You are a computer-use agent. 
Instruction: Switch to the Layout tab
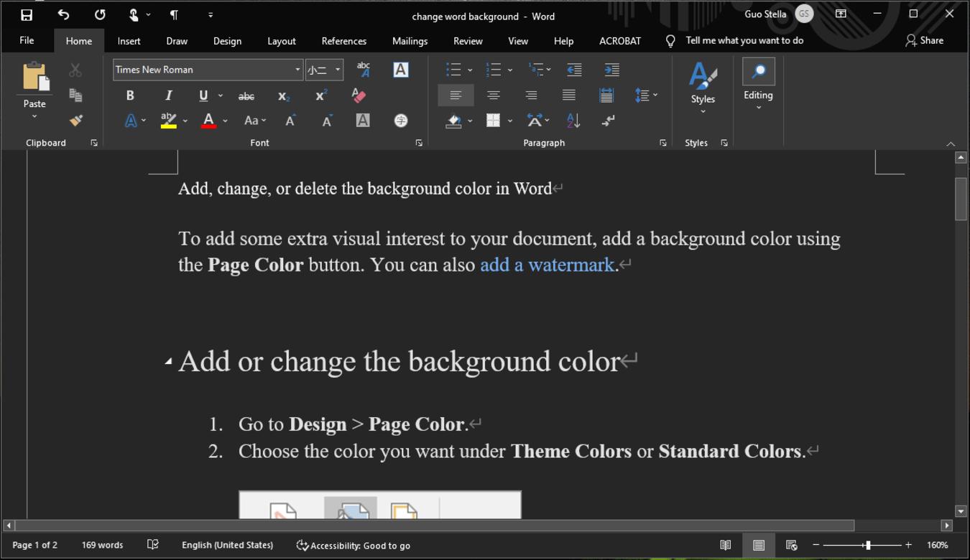click(x=282, y=41)
